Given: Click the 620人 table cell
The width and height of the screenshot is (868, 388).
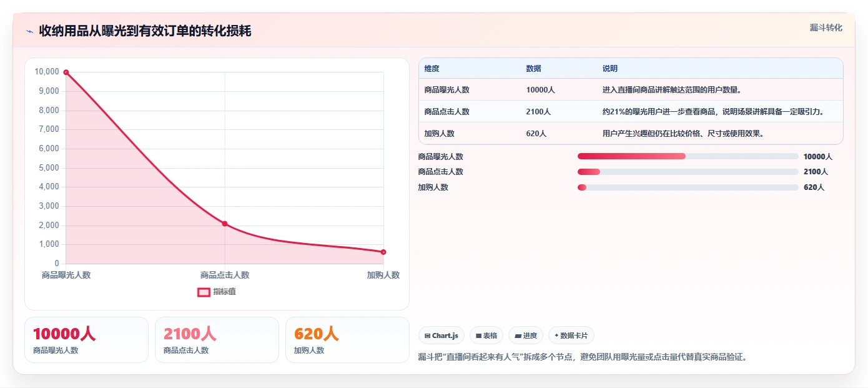Looking at the screenshot, I should pyautogui.click(x=536, y=134).
